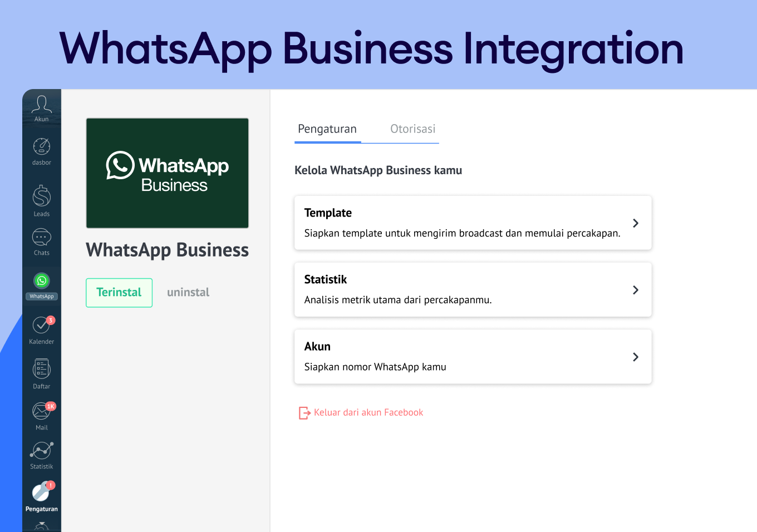The height and width of the screenshot is (532, 757).
Task: Switch to the Pengaturan tab
Action: [327, 129]
